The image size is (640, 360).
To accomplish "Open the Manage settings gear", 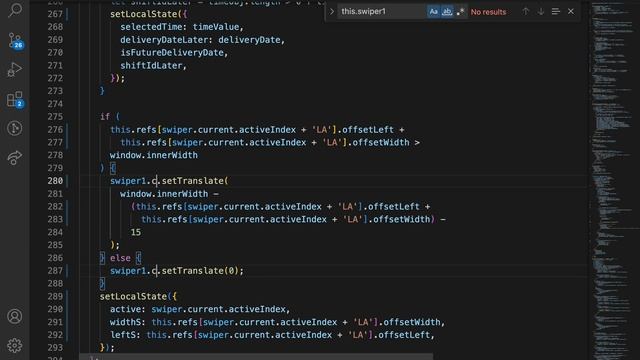I will point(15,345).
